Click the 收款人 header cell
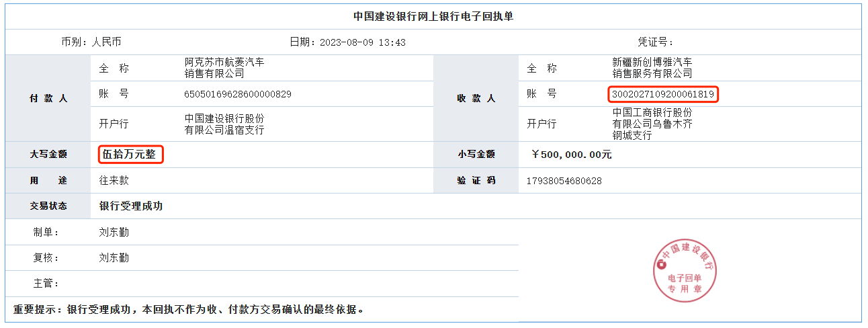This screenshot has height=328, width=868. coord(476,98)
